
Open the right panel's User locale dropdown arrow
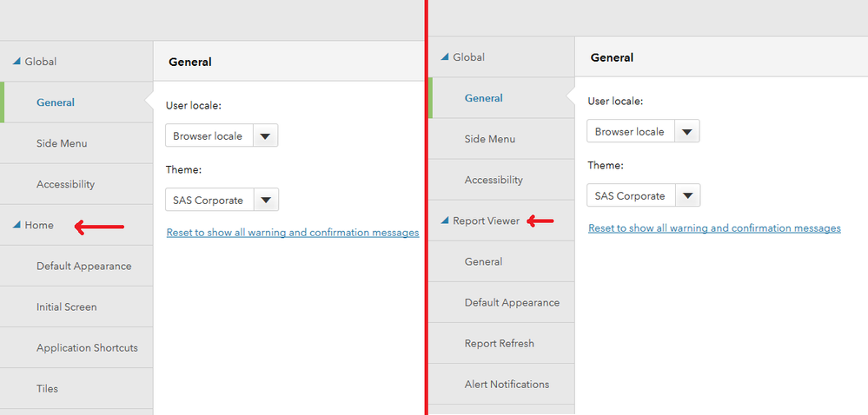[687, 132]
